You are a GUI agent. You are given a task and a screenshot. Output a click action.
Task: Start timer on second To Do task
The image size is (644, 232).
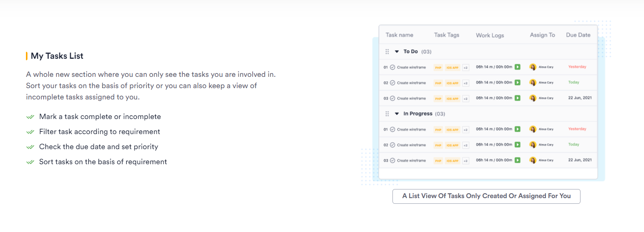518,82
